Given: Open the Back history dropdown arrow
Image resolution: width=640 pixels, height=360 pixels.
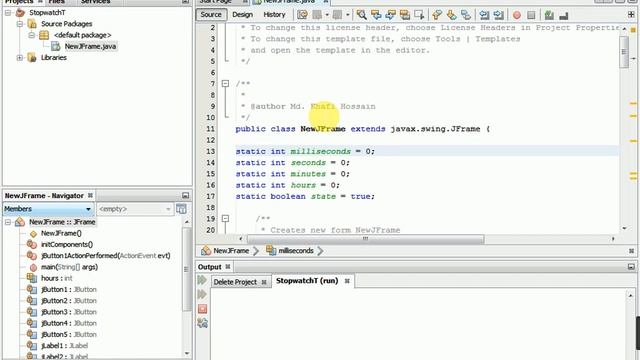Looking at the screenshot, I should [x=327, y=15].
